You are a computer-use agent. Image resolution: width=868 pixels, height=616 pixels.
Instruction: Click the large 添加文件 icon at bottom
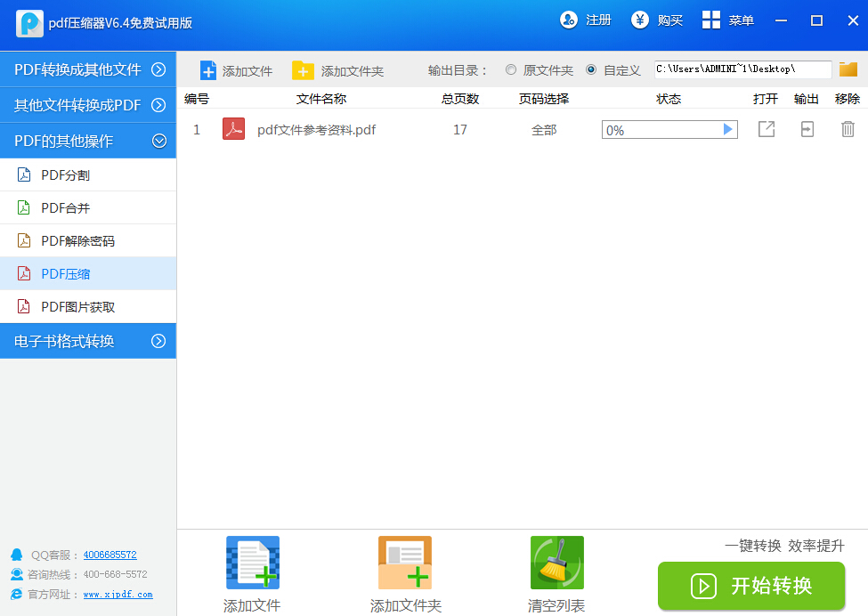tap(252, 563)
